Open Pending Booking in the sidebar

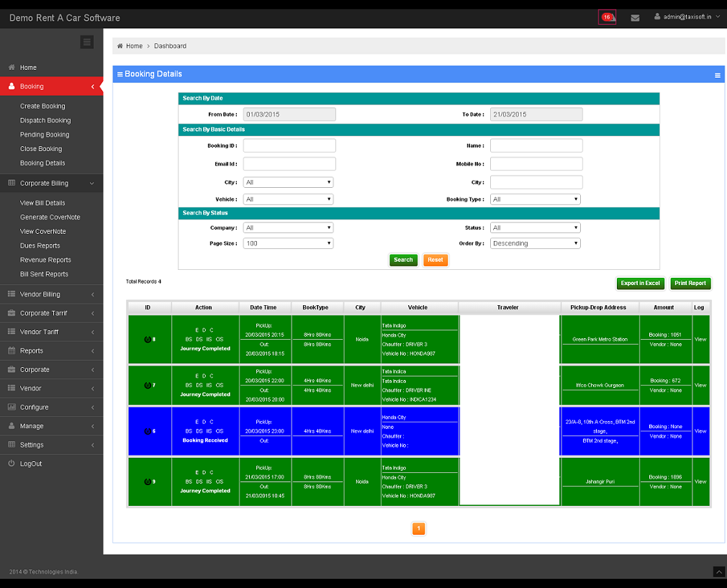coord(45,135)
